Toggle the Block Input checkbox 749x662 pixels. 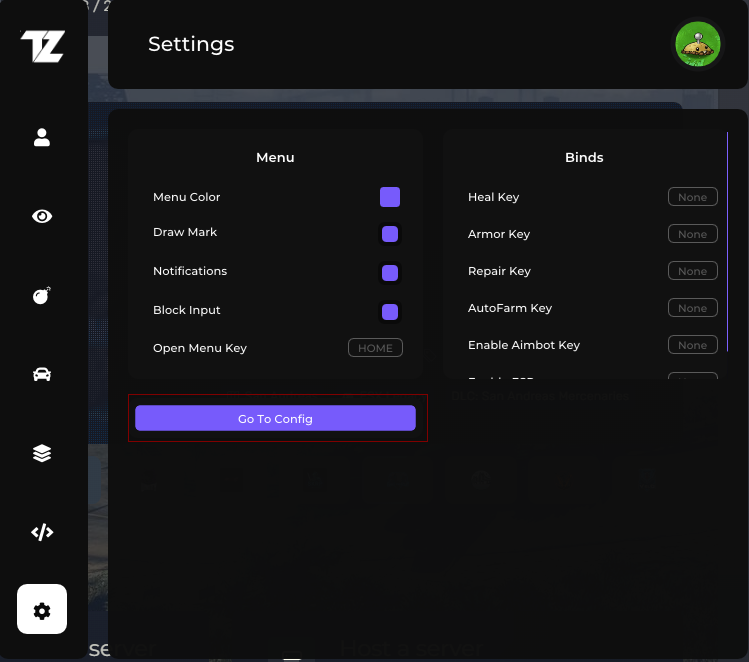(x=390, y=312)
